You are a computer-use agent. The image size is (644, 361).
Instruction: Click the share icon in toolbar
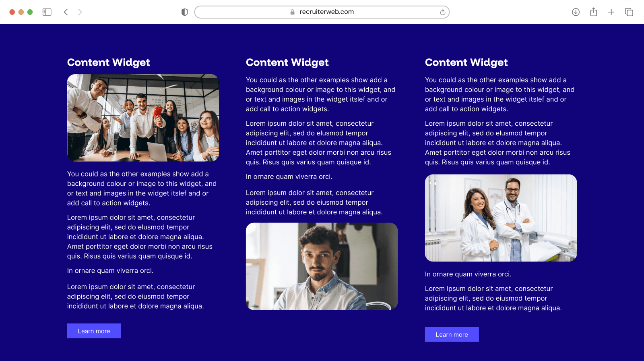tap(594, 12)
